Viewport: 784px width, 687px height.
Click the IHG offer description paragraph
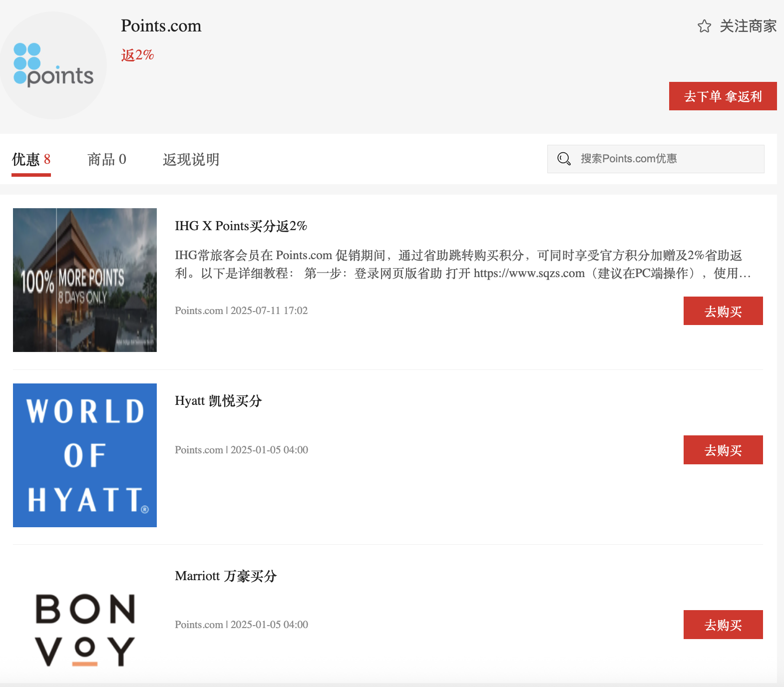coord(463,265)
